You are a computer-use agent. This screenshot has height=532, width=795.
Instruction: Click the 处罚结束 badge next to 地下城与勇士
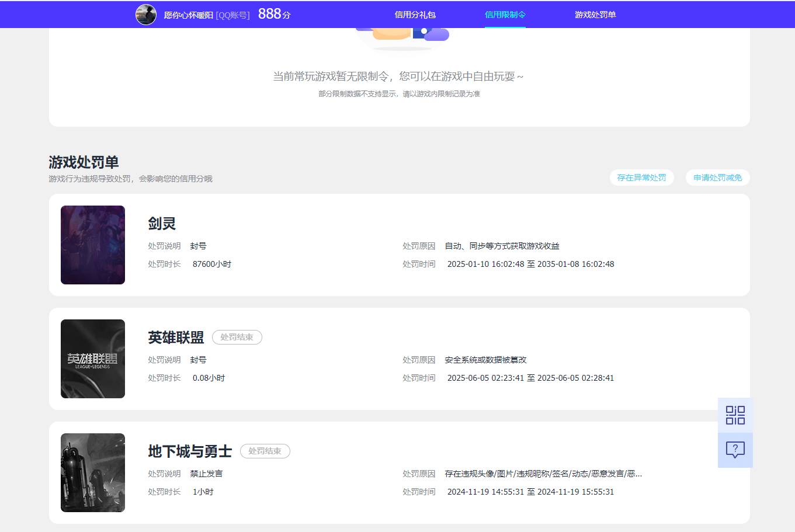265,451
